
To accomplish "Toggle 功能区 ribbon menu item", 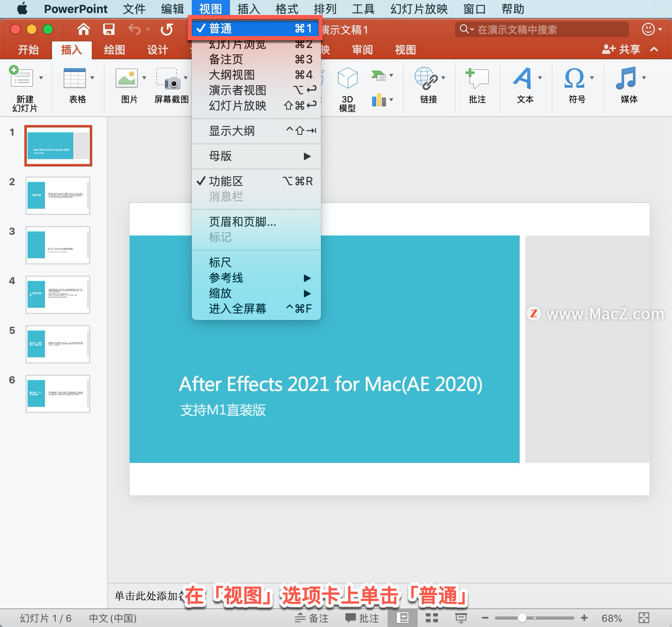I will pos(256,181).
